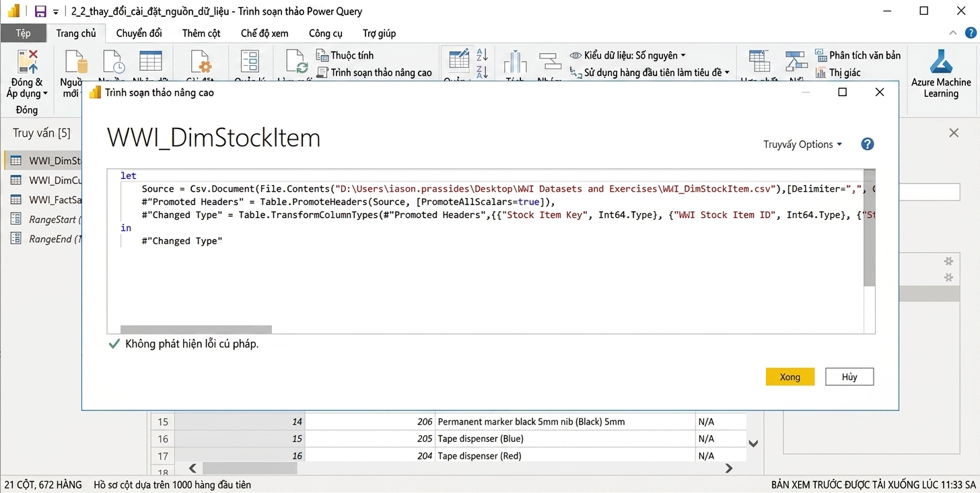
Task: Sort descending Z to A
Action: click(482, 71)
